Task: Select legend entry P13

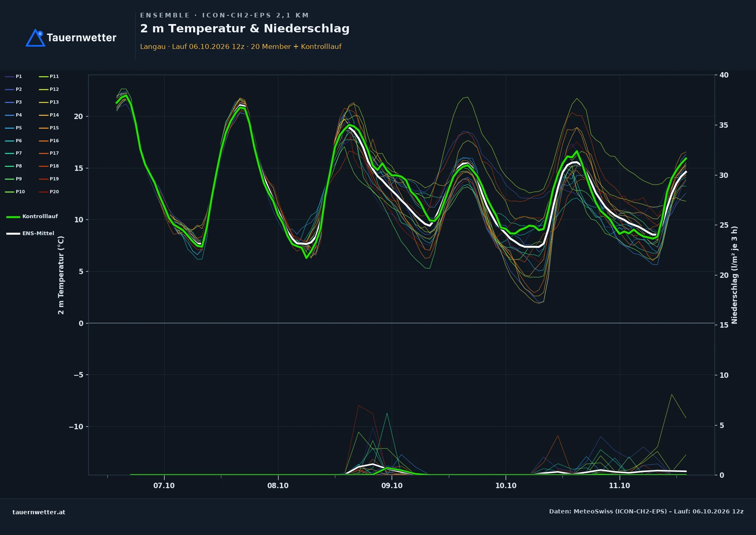Action: coord(49,102)
